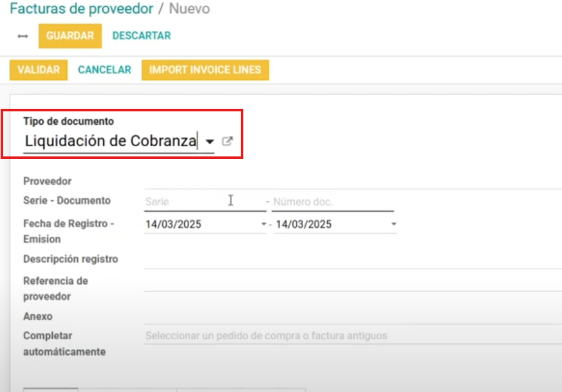
Task: Click IMPORT INVOICE LINES
Action: pyautogui.click(x=205, y=70)
